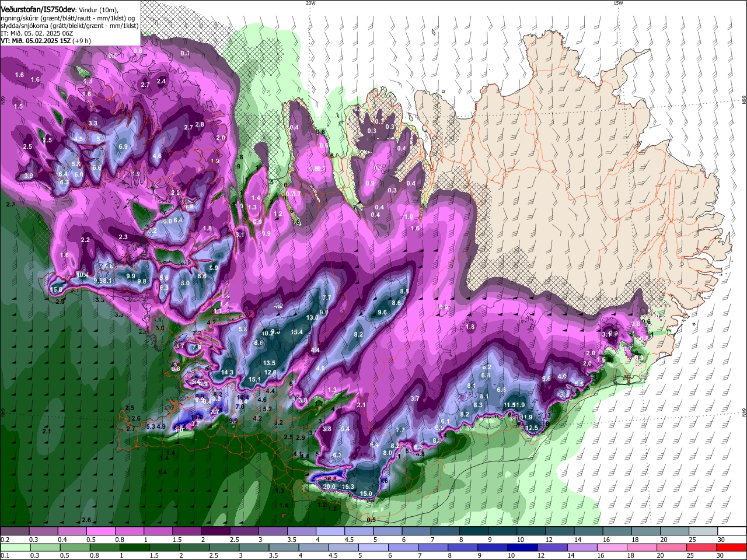Select the bright pink-magenta swatch in upper legend

click(x=100, y=531)
